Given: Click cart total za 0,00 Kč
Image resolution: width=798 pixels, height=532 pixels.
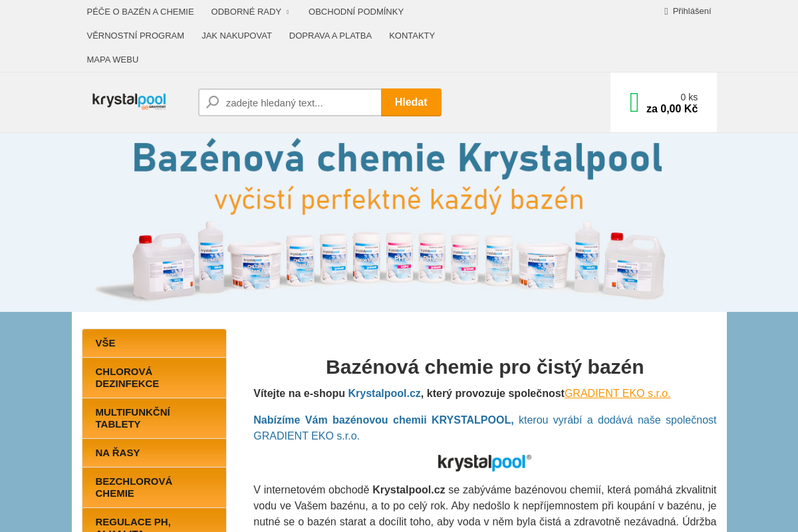Looking at the screenshot, I should click(x=672, y=108).
